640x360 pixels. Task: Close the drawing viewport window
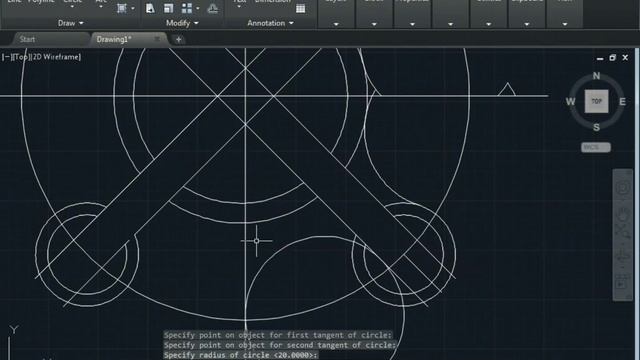click(x=625, y=58)
